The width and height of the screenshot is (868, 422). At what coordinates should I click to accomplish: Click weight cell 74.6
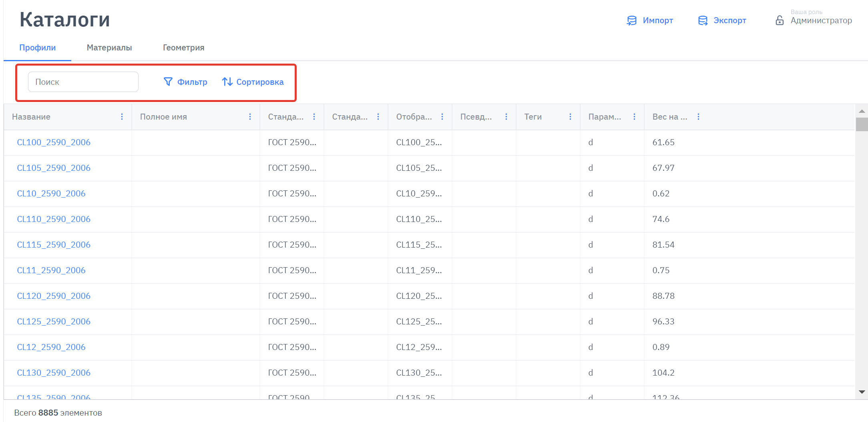tap(661, 219)
